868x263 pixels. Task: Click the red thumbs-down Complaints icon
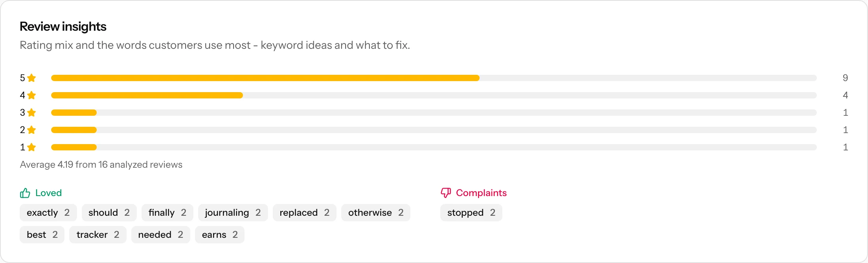pyautogui.click(x=446, y=193)
